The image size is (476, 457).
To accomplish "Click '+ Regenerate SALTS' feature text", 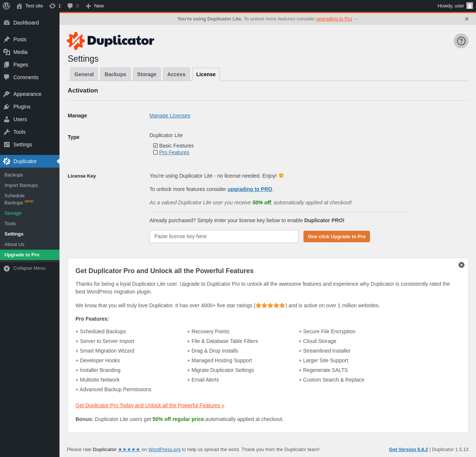I will pyautogui.click(x=323, y=370).
